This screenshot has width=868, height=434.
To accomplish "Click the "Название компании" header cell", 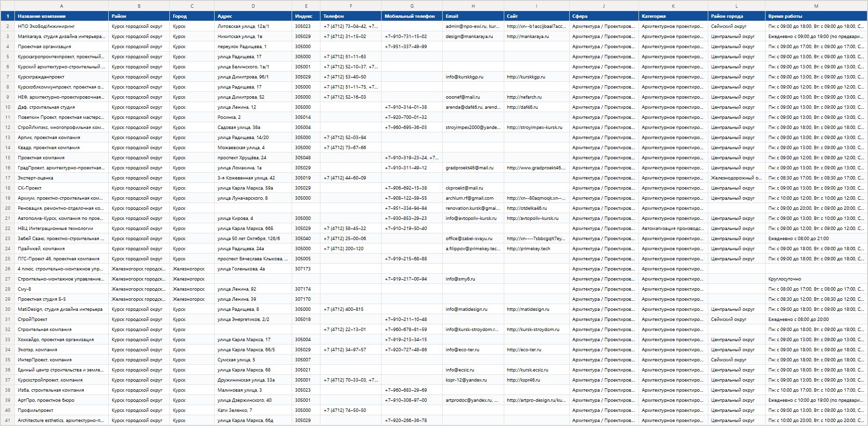I will pyautogui.click(x=62, y=16).
